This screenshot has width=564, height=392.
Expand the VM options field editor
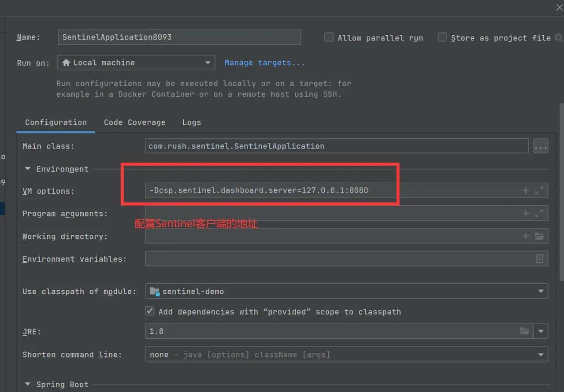[x=539, y=191]
